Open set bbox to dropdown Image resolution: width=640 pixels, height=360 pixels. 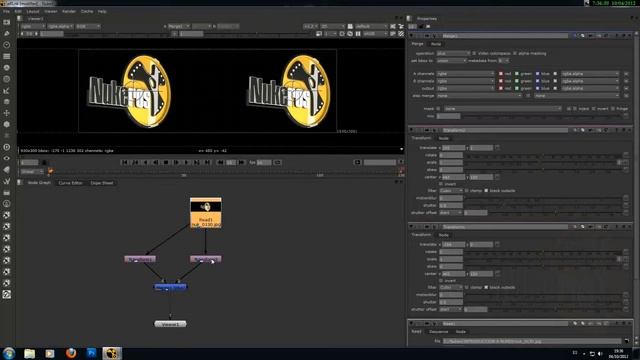coord(451,61)
